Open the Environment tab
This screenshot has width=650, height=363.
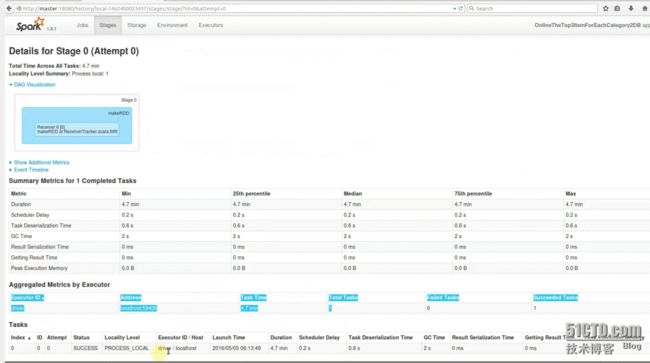tap(172, 25)
